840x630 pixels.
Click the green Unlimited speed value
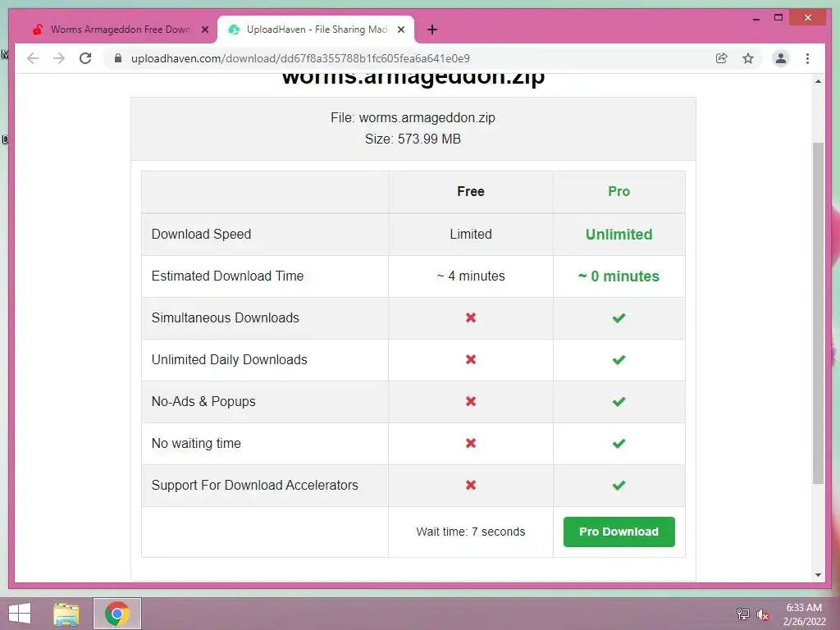tap(619, 234)
